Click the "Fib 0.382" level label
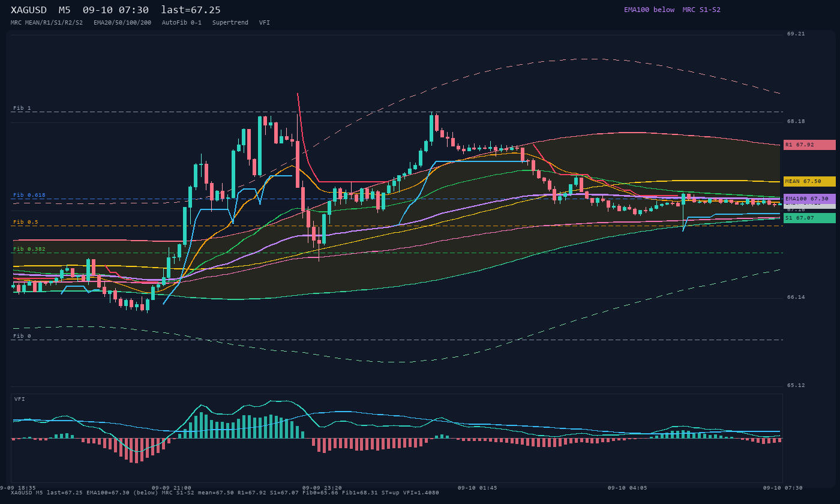 coord(29,249)
